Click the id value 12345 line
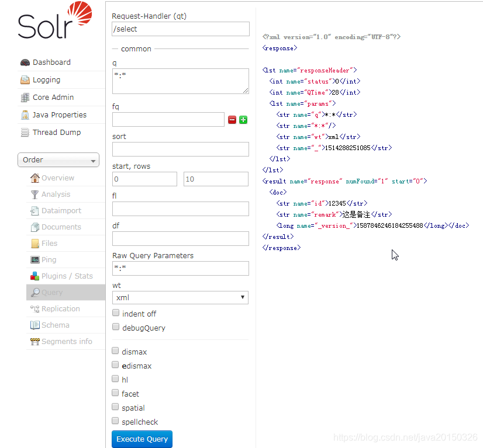 322,203
